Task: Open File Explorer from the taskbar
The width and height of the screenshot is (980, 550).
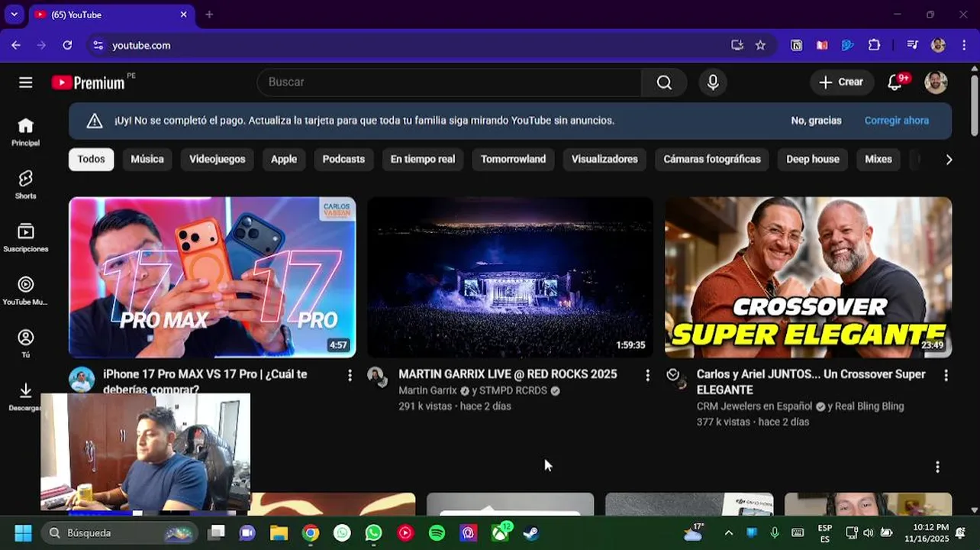Action: (x=279, y=532)
